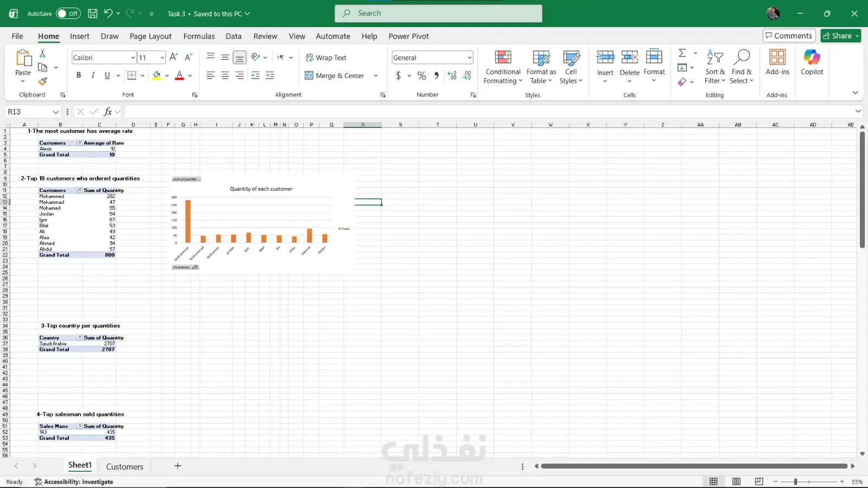Expand the General number format dropdown
868x488 pixels.
[x=469, y=57]
